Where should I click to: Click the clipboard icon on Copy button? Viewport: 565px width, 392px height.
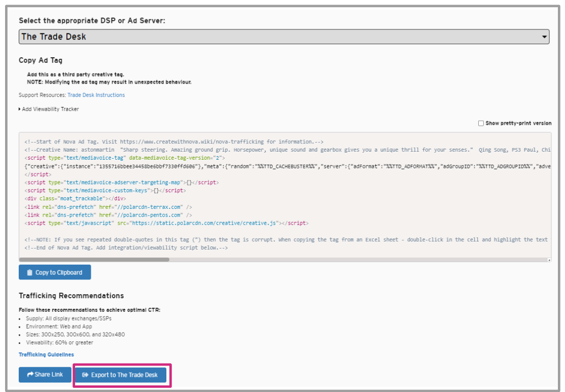(28, 272)
